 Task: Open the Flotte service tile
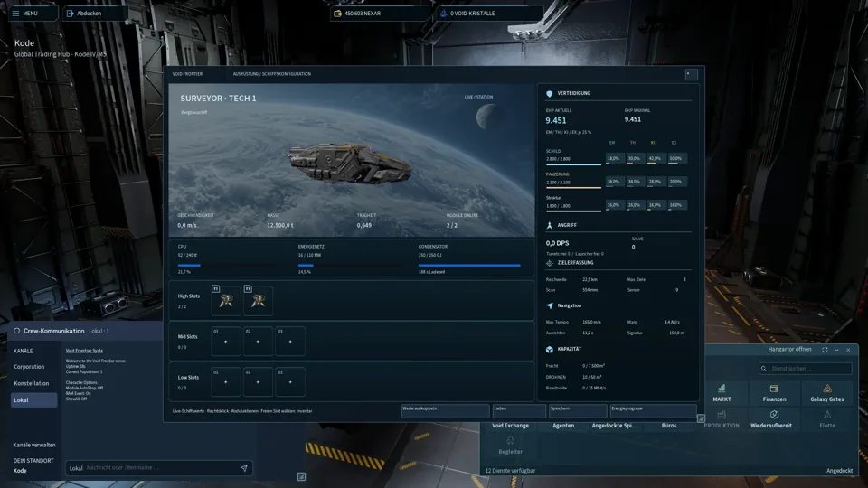pyautogui.click(x=827, y=419)
